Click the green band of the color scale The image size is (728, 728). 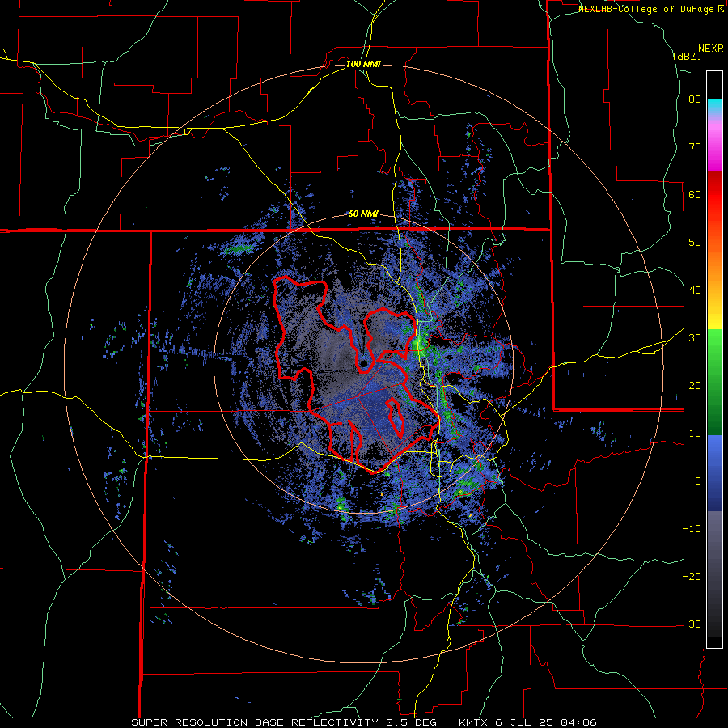[714, 383]
